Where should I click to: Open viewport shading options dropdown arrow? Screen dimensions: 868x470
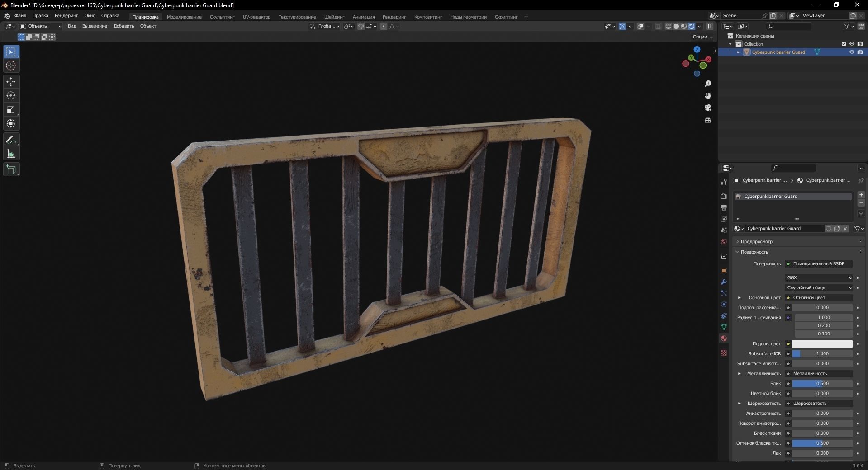[x=699, y=26]
